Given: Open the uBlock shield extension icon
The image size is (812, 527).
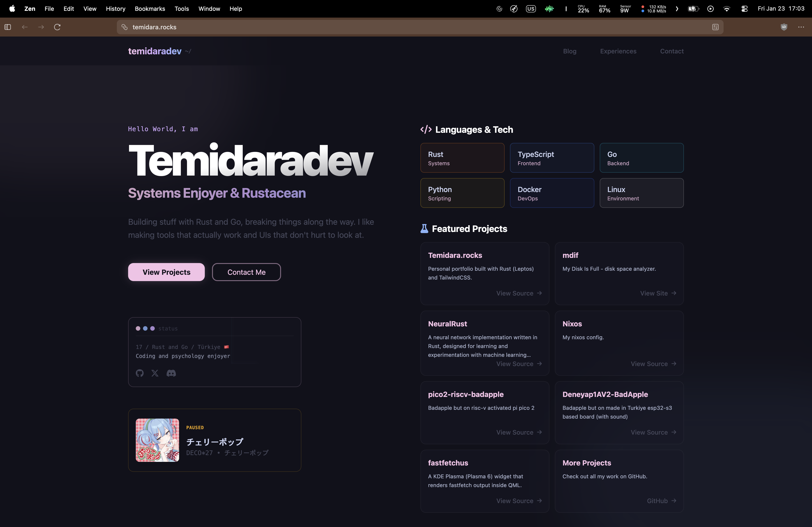Looking at the screenshot, I should click(x=784, y=27).
